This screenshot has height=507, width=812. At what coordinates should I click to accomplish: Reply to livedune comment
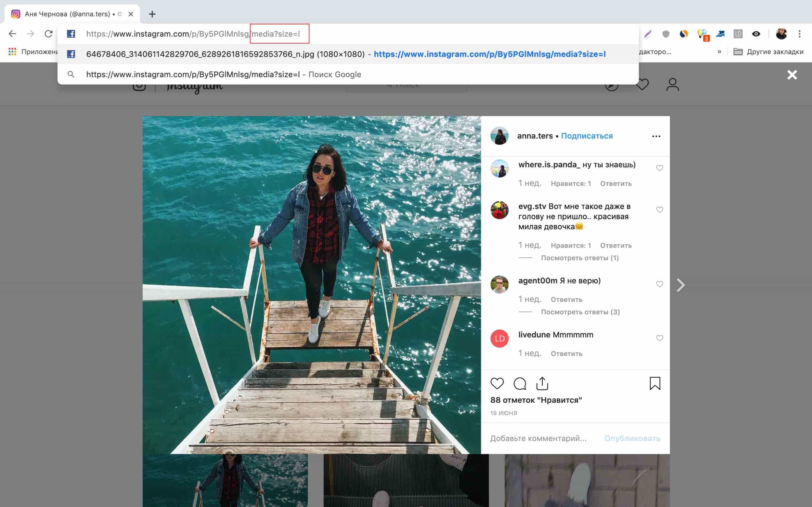tap(566, 353)
